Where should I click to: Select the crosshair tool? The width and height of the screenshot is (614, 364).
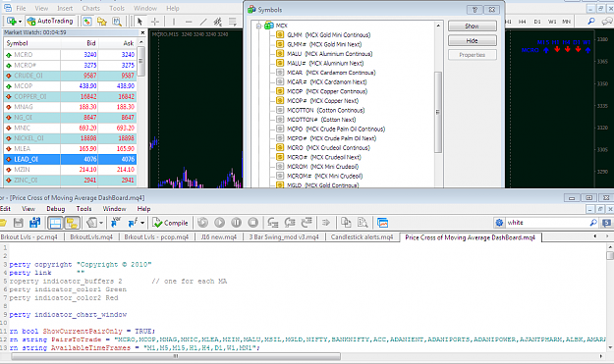pyautogui.click(x=155, y=22)
